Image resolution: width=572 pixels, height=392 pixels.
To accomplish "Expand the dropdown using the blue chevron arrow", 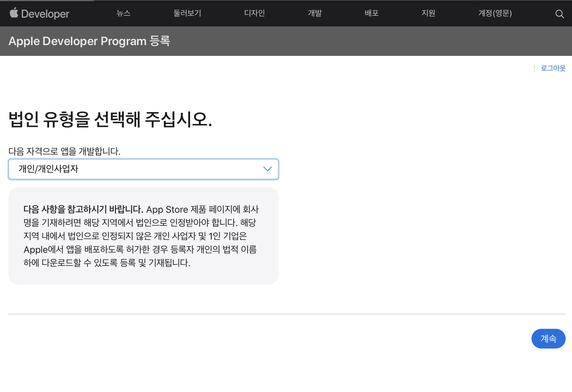I will [x=267, y=169].
